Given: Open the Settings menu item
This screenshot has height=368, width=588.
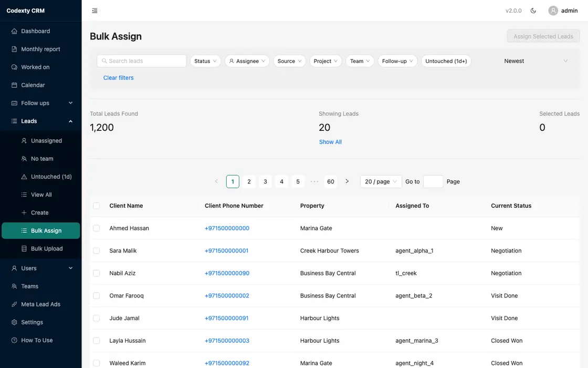Looking at the screenshot, I should [x=41, y=322].
